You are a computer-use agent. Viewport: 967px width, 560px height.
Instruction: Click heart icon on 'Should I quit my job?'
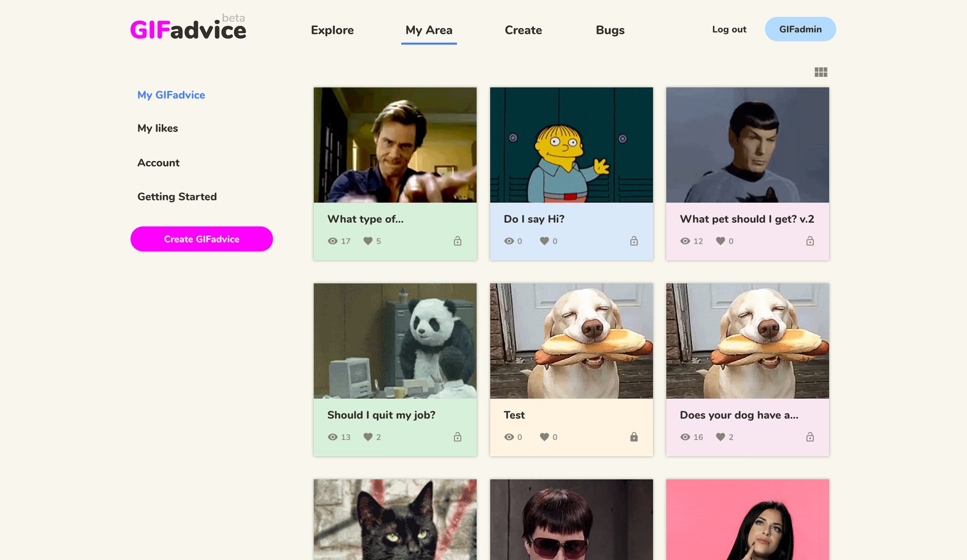[x=368, y=437]
